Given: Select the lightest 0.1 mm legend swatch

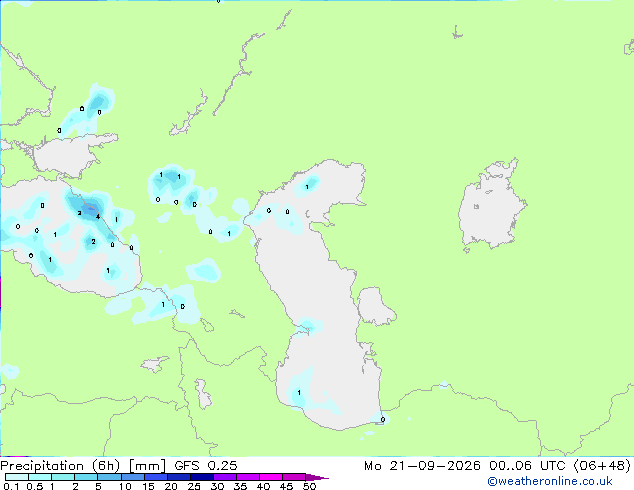Looking at the screenshot, I should pyautogui.click(x=17, y=477).
